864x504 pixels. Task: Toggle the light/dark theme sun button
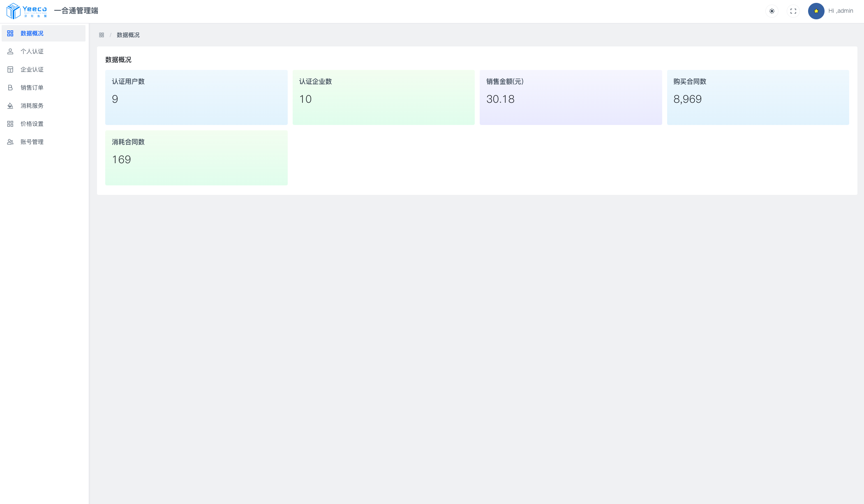tap(772, 11)
